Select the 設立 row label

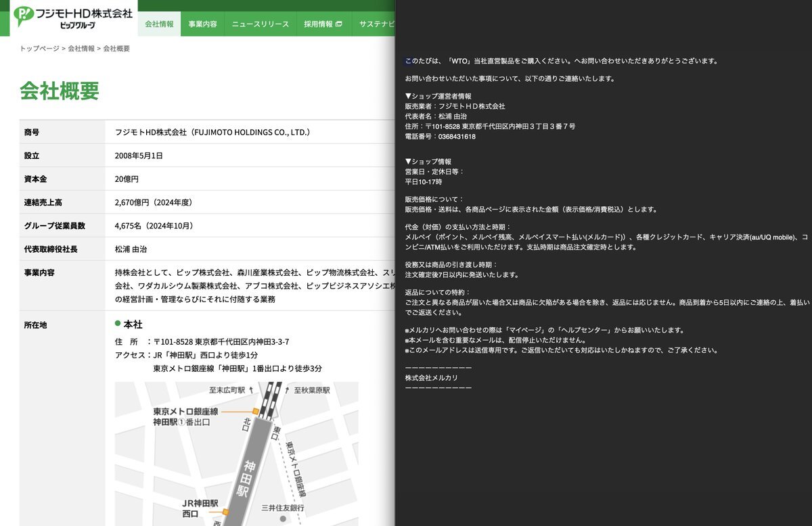point(32,156)
